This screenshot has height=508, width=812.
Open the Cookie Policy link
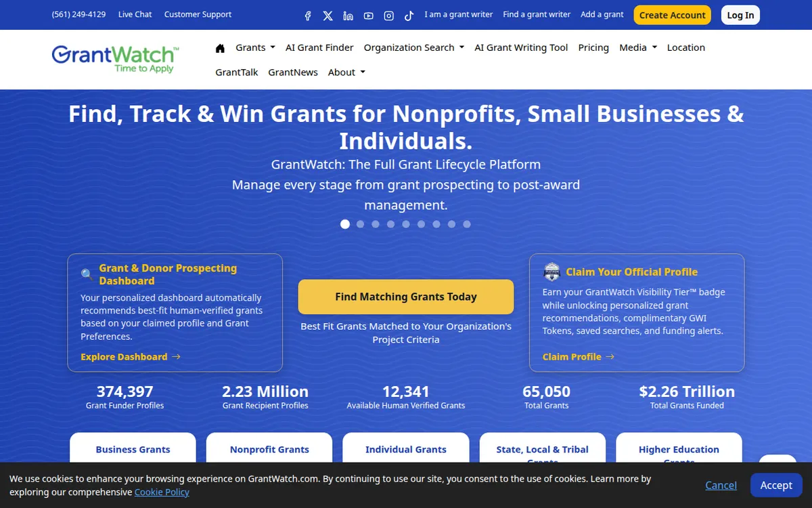point(162,492)
